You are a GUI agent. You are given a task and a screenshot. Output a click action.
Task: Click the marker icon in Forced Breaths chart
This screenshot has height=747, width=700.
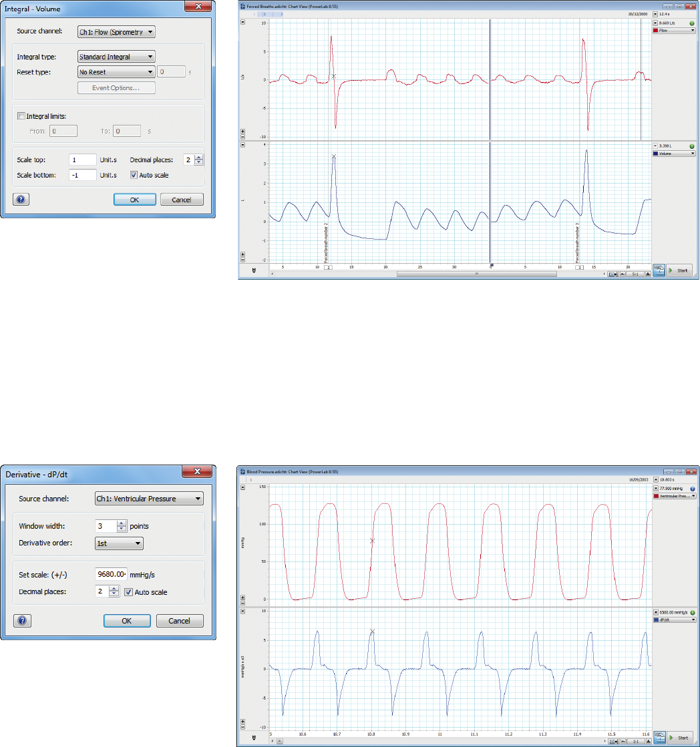coord(254,270)
